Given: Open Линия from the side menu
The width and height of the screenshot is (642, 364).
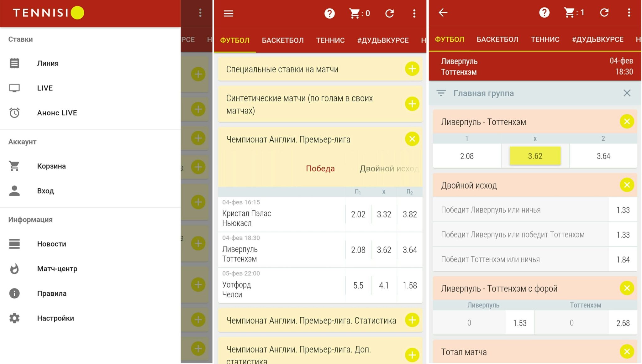Looking at the screenshot, I should (x=90, y=63).
